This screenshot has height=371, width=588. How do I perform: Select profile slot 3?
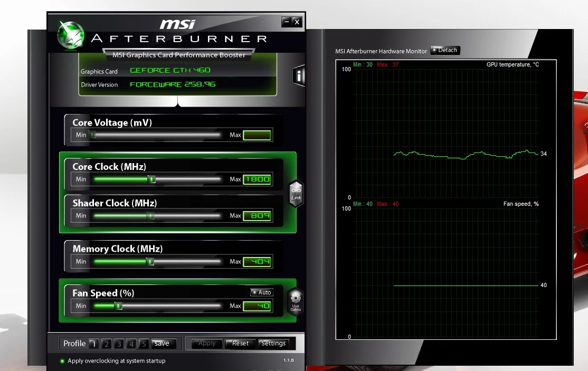[x=119, y=344]
